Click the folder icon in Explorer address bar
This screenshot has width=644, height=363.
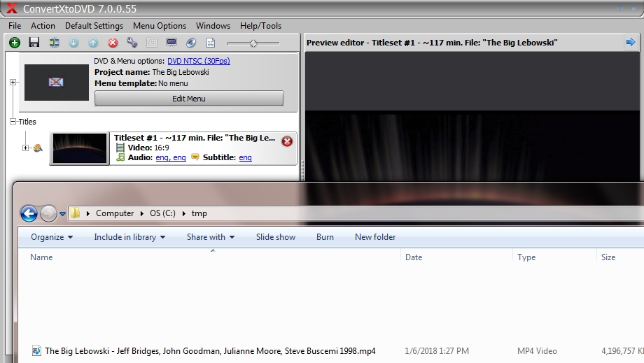click(75, 213)
